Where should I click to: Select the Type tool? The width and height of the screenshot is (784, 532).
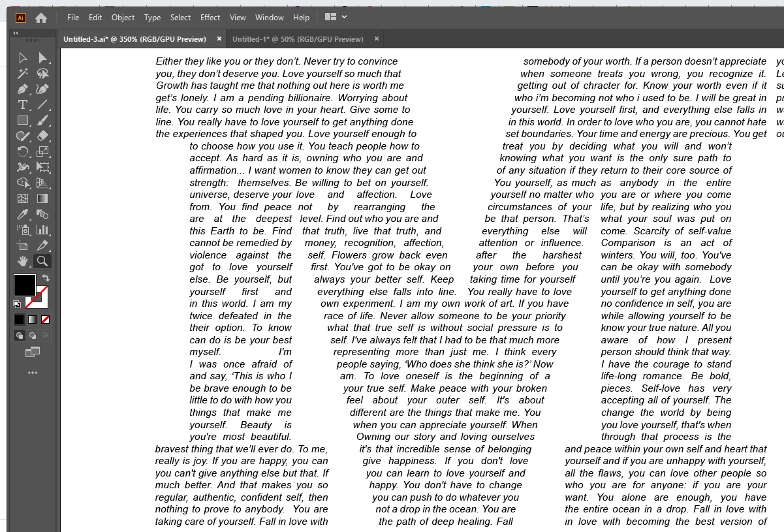(x=23, y=104)
